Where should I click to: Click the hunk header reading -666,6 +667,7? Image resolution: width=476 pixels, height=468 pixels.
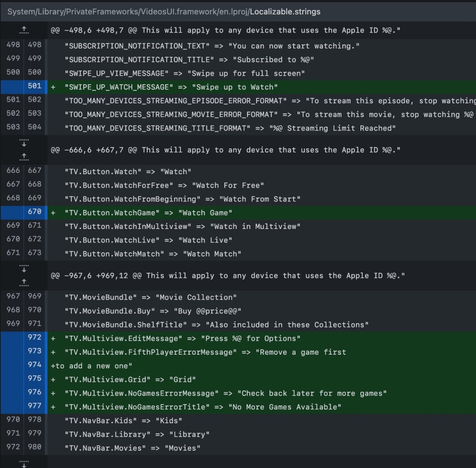(226, 150)
